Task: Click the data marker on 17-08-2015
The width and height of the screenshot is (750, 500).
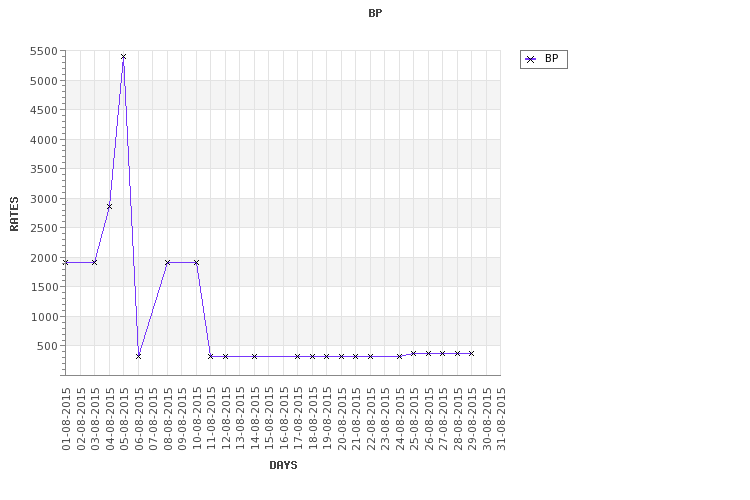Action: pos(298,356)
